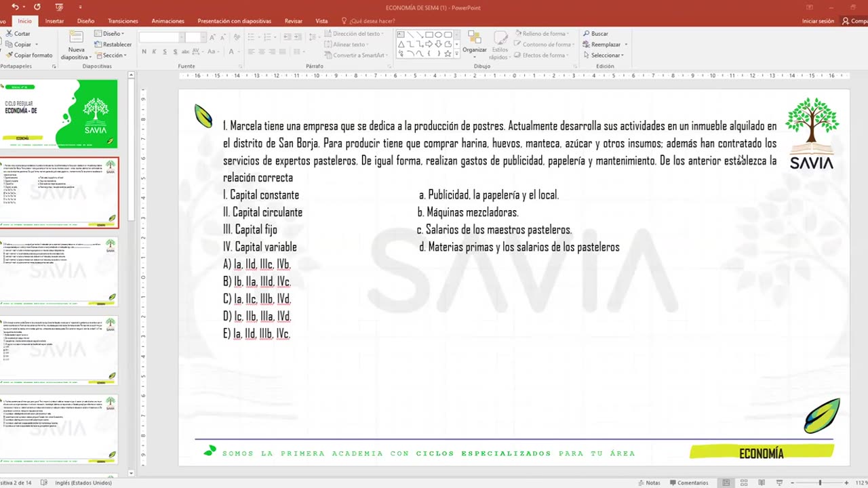Click Estilos rápidos button
The height and width of the screenshot is (488, 868).
click(x=500, y=45)
